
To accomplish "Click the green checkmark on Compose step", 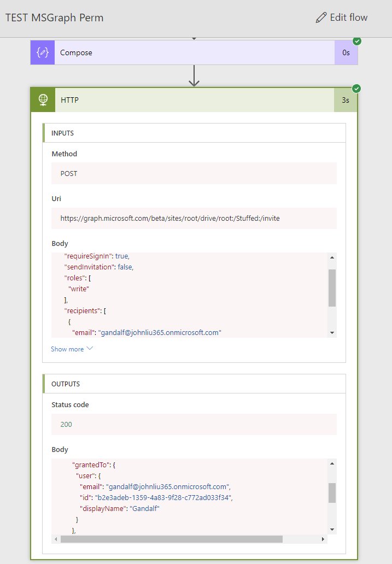I will pyautogui.click(x=357, y=41).
